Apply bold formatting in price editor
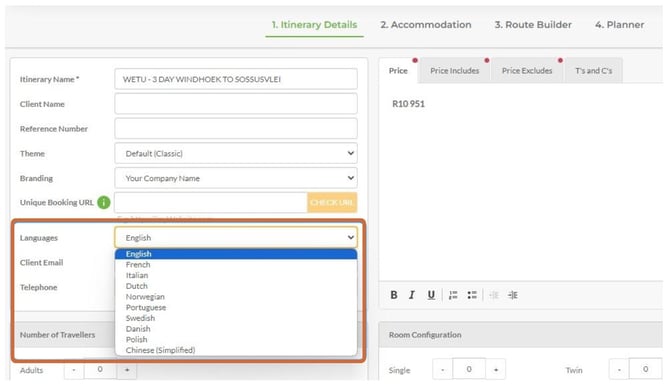670x385 pixels. [394, 295]
